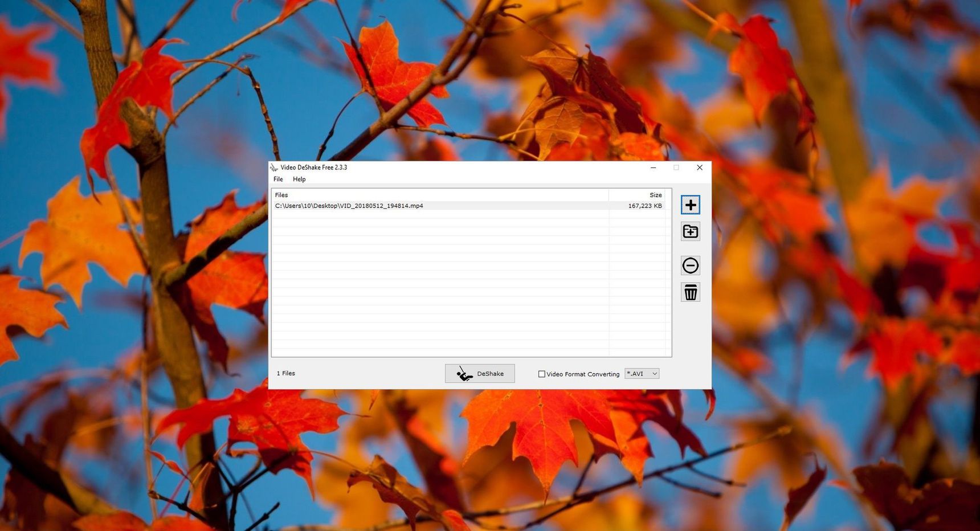Close the Video DeShake window
The width and height of the screenshot is (980, 531).
(700, 168)
